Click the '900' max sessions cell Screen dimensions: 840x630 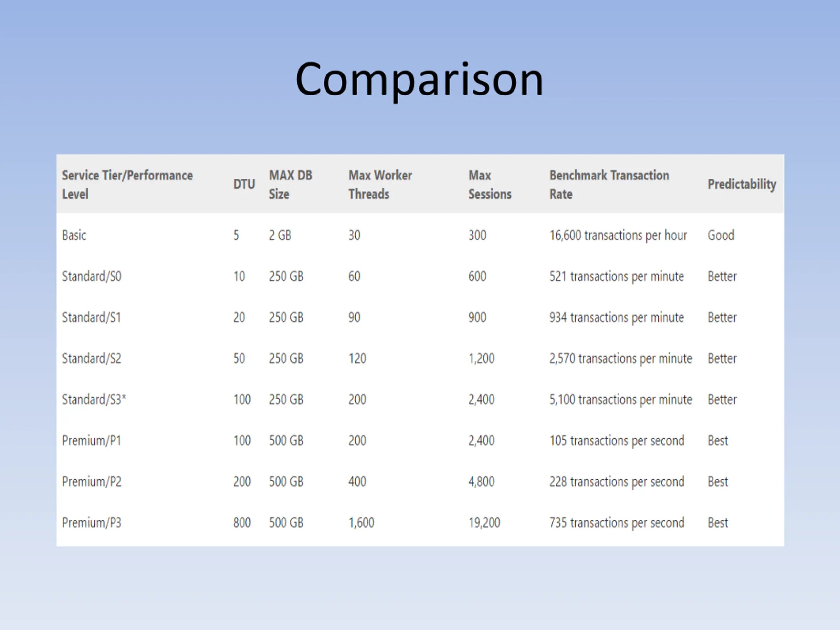click(477, 317)
